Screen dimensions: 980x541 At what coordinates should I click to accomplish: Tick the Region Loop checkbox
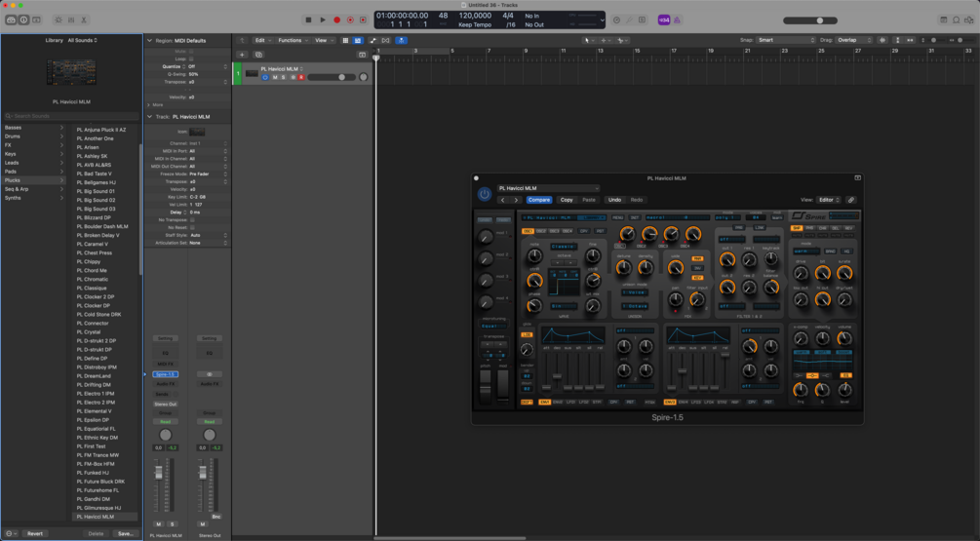191,58
